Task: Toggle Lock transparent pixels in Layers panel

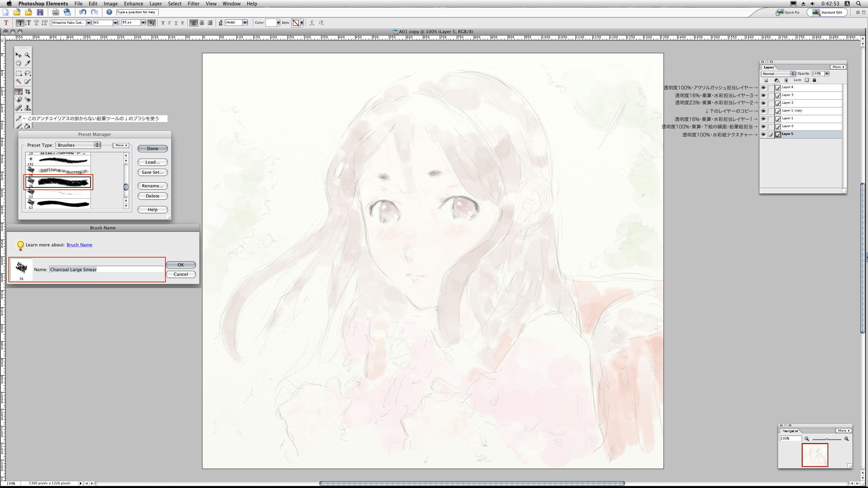Action: point(807,80)
